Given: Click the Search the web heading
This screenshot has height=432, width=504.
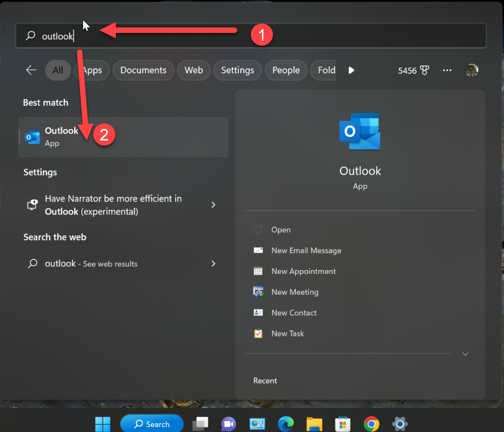Looking at the screenshot, I should (55, 237).
